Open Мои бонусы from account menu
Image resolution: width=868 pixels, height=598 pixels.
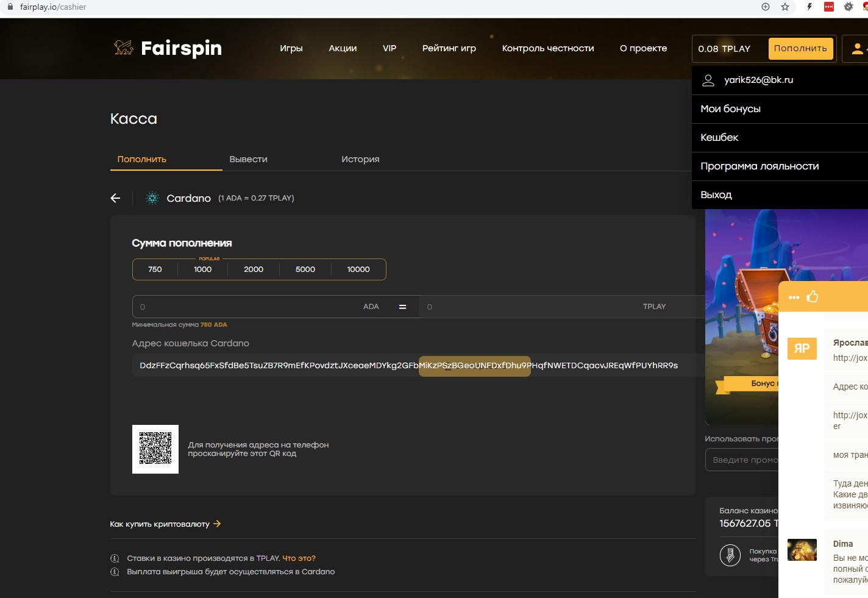(x=730, y=109)
